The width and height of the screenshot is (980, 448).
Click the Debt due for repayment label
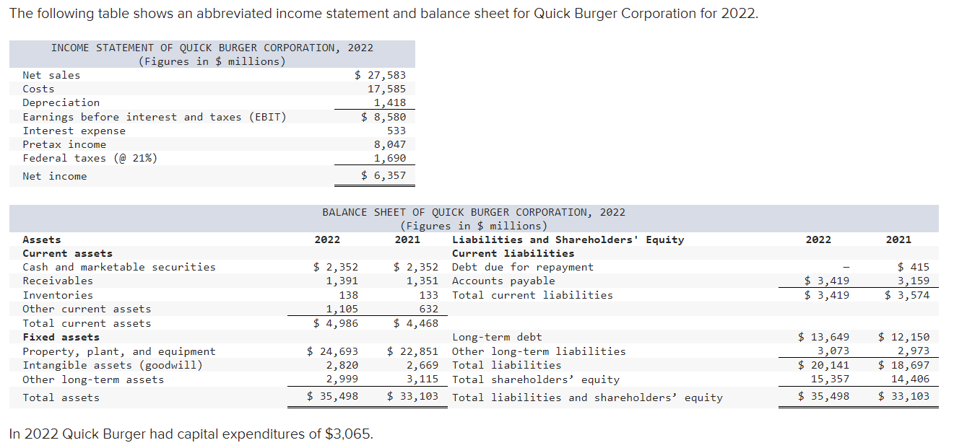(x=523, y=267)
